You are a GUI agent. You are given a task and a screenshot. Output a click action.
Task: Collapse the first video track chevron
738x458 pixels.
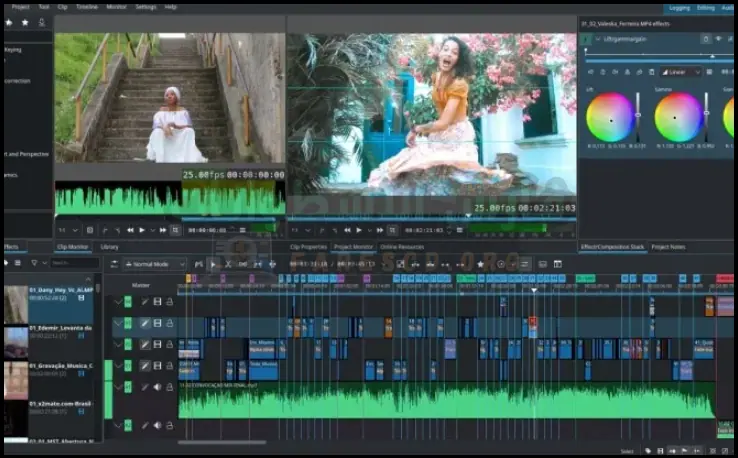[x=117, y=301]
